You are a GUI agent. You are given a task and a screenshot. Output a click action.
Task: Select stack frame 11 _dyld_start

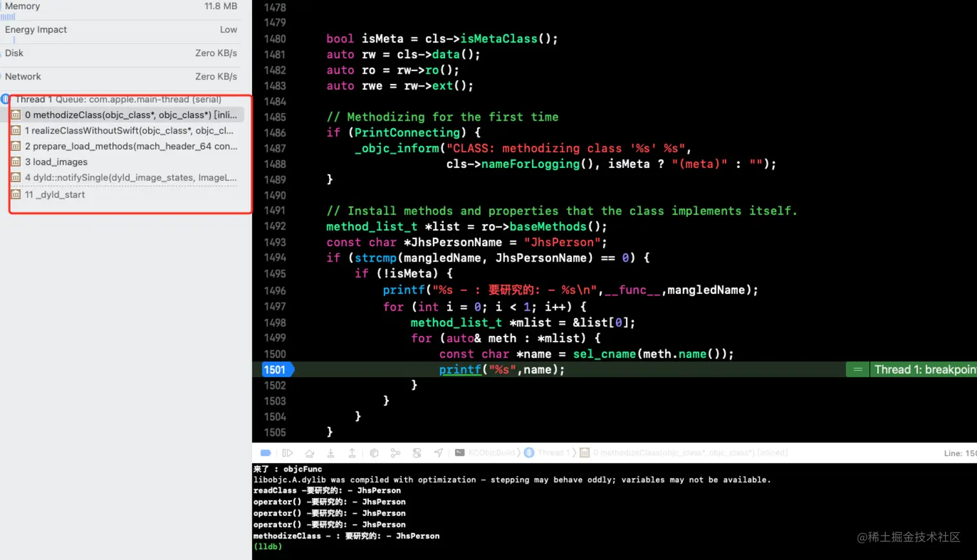coord(127,194)
